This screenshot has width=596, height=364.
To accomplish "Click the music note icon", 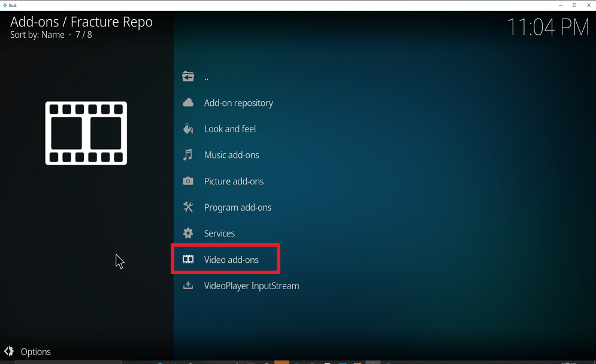I will [187, 154].
